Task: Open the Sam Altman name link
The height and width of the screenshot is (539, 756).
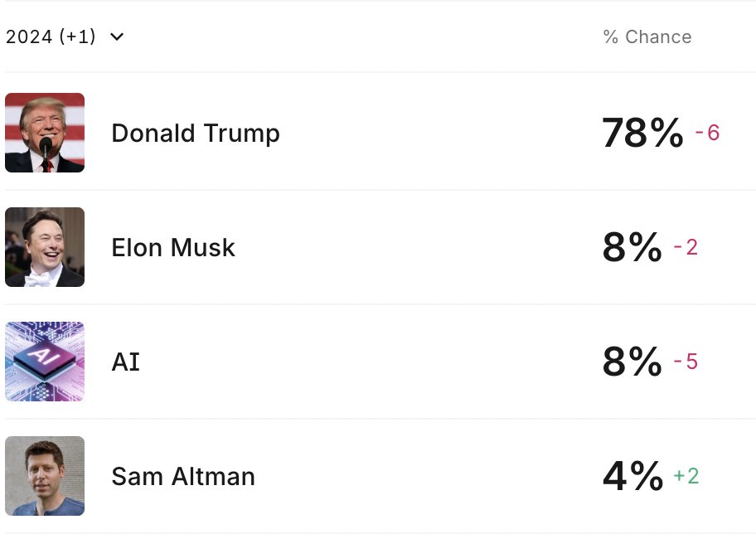Action: pos(183,477)
